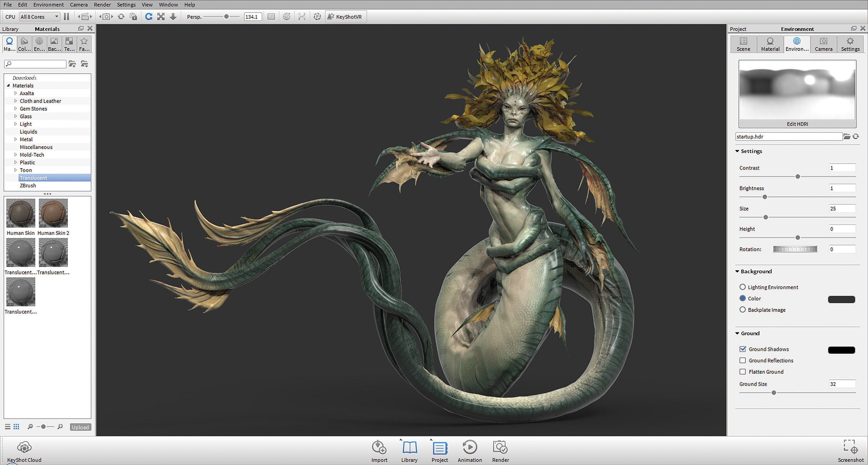Switch to the Camera project tab
Image resolution: width=868 pixels, height=465 pixels.
(823, 44)
